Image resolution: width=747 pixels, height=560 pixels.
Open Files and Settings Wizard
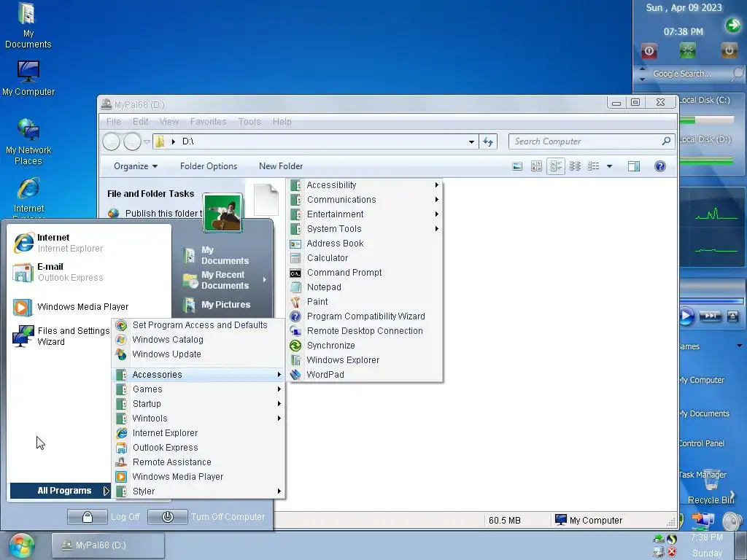[61, 336]
